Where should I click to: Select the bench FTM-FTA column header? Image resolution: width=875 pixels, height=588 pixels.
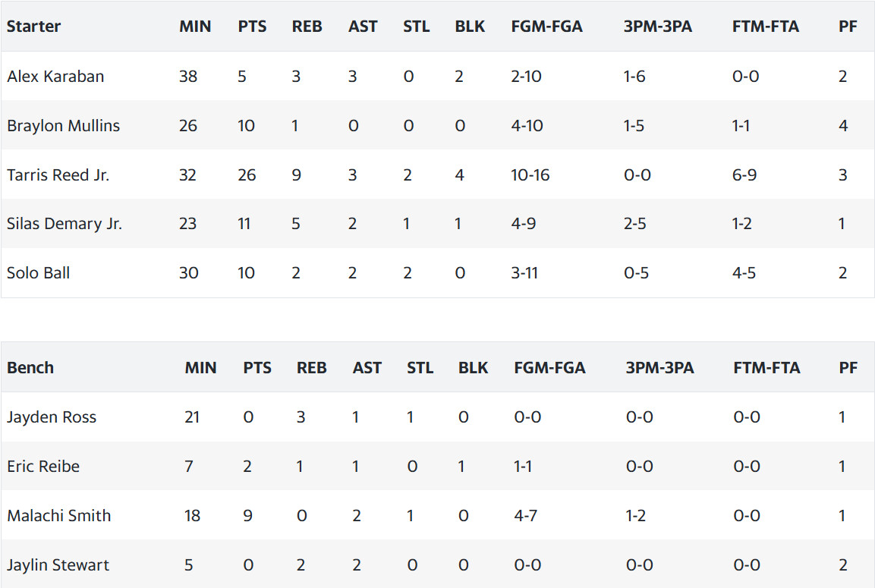click(766, 368)
